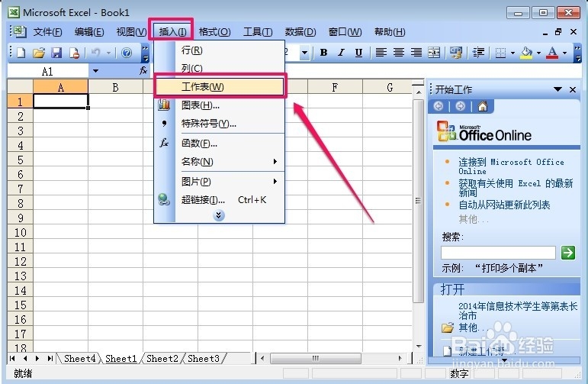The width and height of the screenshot is (588, 384).
Task: Create a new blank workbook icon
Action: (21, 53)
